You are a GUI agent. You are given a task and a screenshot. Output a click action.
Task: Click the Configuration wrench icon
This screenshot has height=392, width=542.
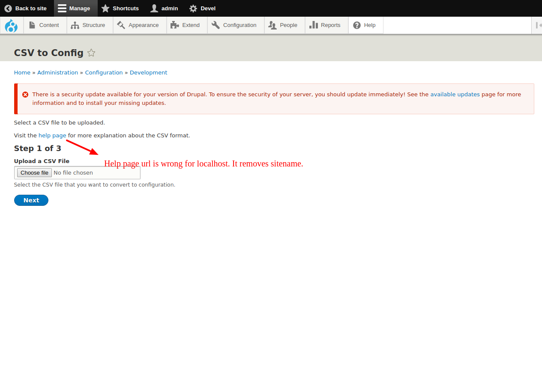(216, 25)
